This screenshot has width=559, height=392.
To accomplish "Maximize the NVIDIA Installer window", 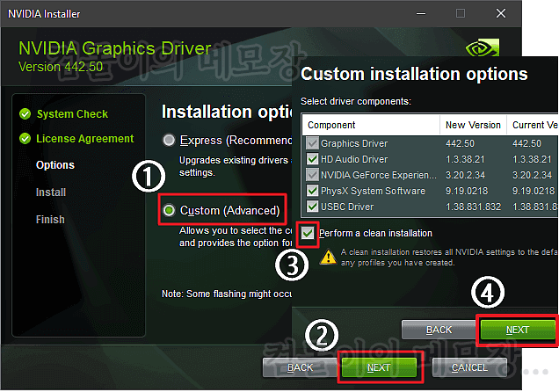I will pos(461,13).
